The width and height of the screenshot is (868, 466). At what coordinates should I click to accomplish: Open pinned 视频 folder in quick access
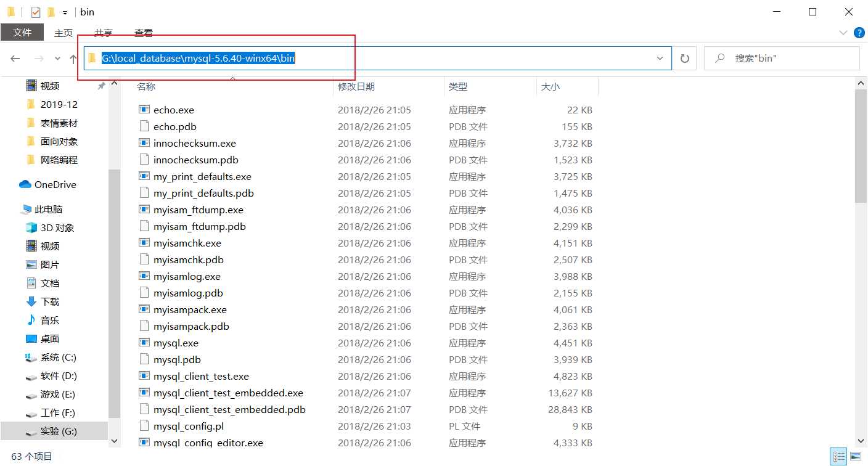tap(50, 86)
